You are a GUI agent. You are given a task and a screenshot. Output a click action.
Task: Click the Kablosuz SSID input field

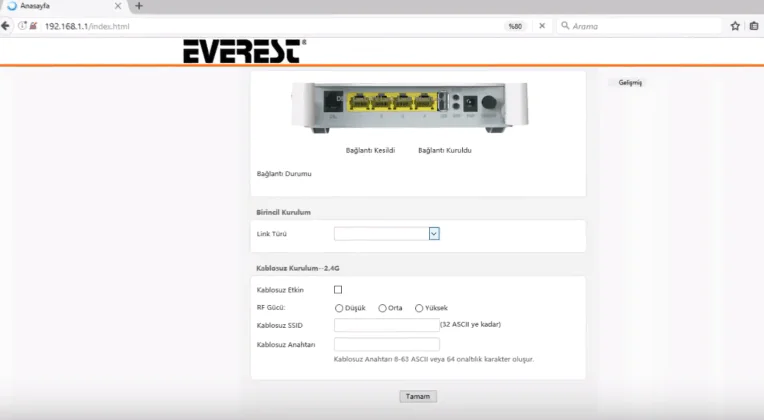point(387,325)
